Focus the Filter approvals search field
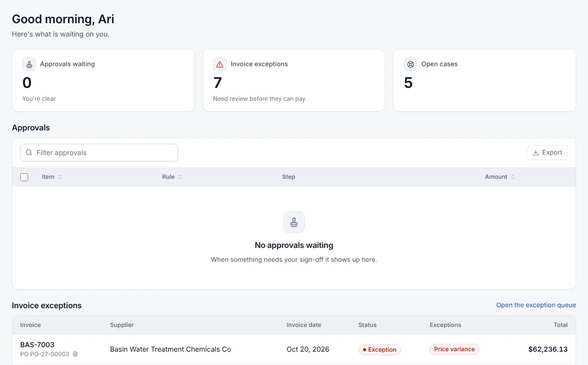Image resolution: width=588 pixels, height=365 pixels. coord(99,153)
